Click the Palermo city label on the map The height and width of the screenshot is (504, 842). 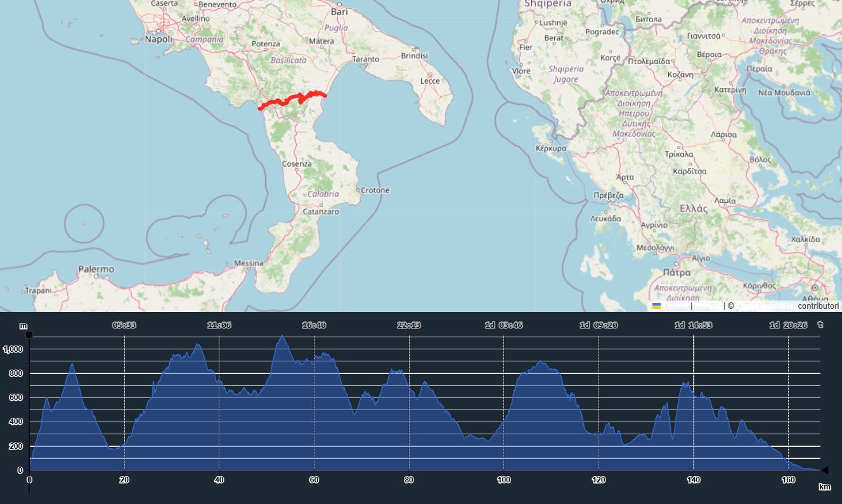tap(96, 269)
